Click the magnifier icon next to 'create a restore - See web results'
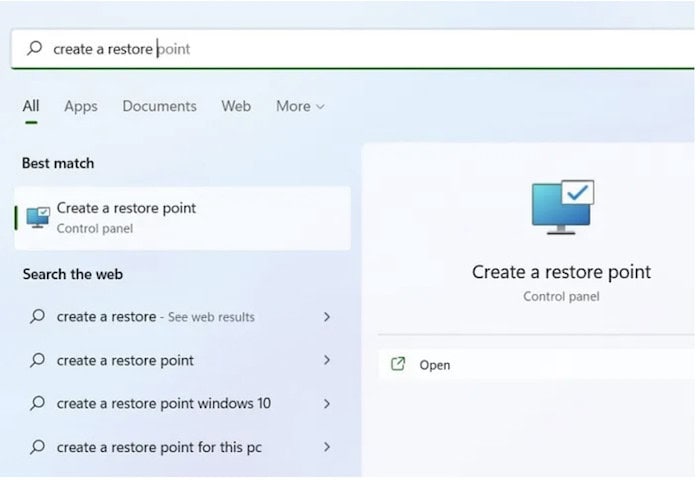 click(x=38, y=316)
